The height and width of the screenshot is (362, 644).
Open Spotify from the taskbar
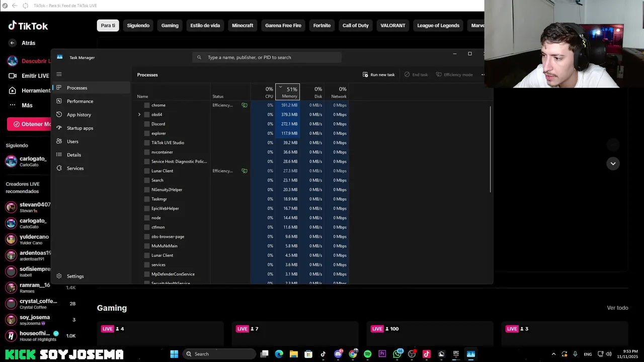tap(368, 354)
